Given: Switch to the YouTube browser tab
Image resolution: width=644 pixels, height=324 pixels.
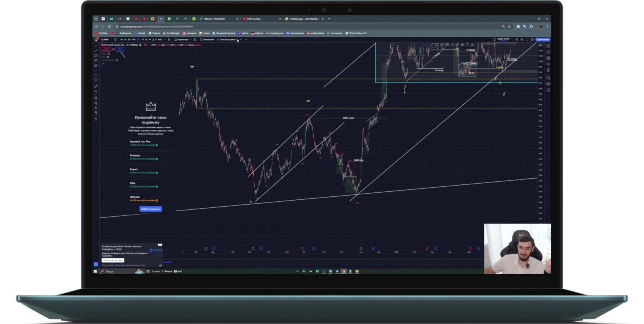Looking at the screenshot, I should point(257,19).
